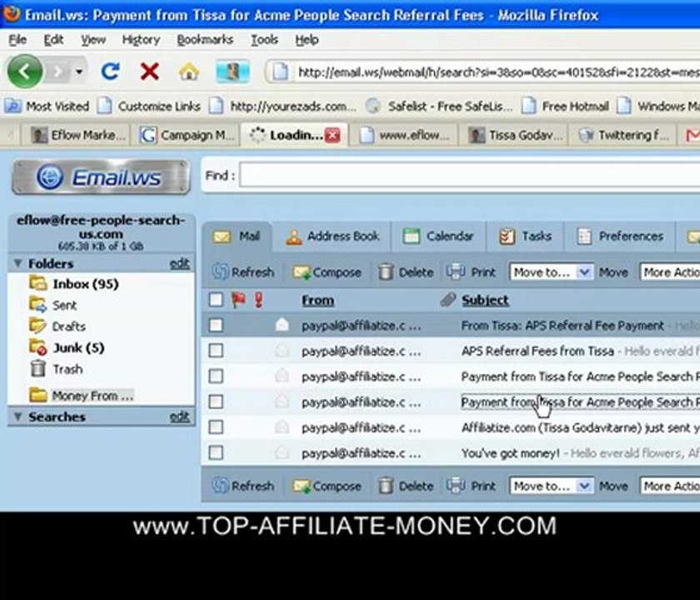This screenshot has width=700, height=600.
Task: Open the Tools menu
Action: [264, 40]
